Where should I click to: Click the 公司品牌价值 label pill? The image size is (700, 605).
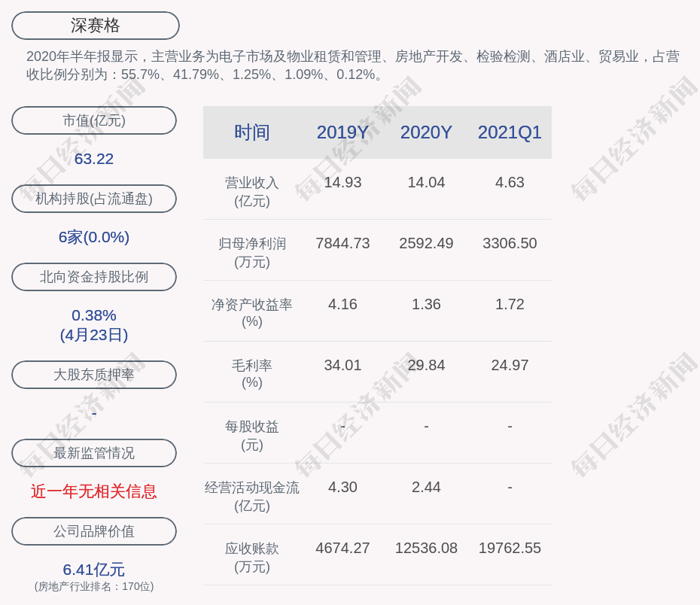click(x=94, y=531)
